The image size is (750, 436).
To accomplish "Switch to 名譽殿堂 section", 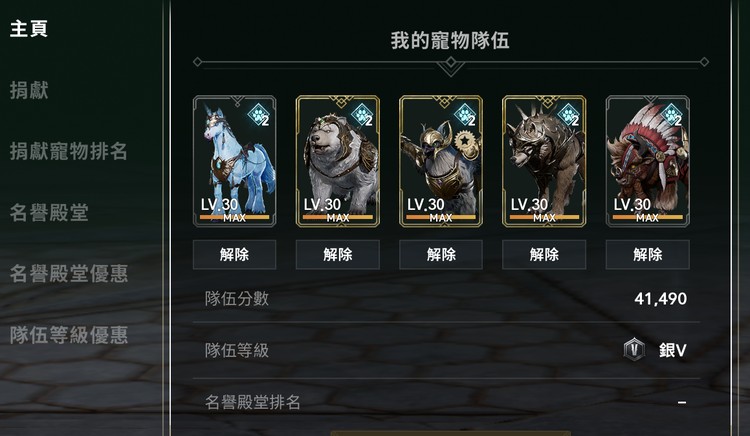I will 49,212.
